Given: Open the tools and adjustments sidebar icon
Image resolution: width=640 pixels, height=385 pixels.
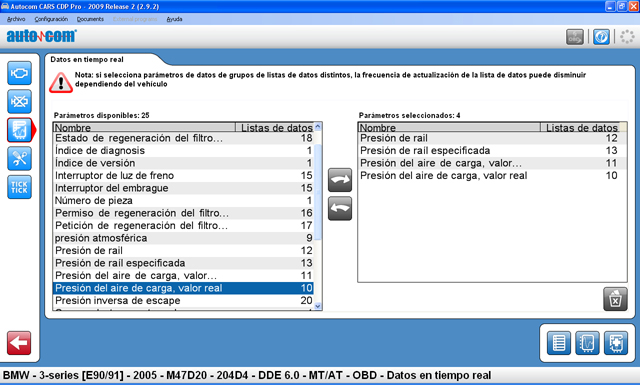Looking at the screenshot, I should (x=19, y=158).
